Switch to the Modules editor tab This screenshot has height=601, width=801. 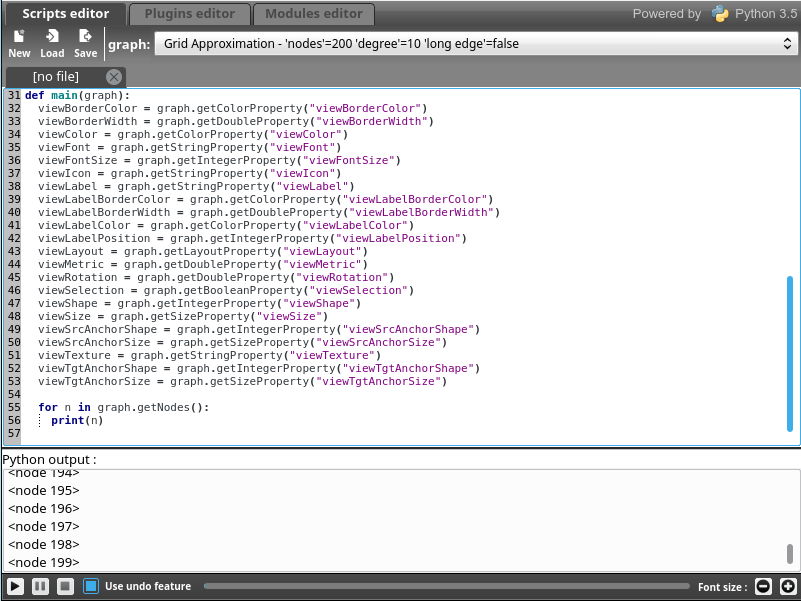313,14
